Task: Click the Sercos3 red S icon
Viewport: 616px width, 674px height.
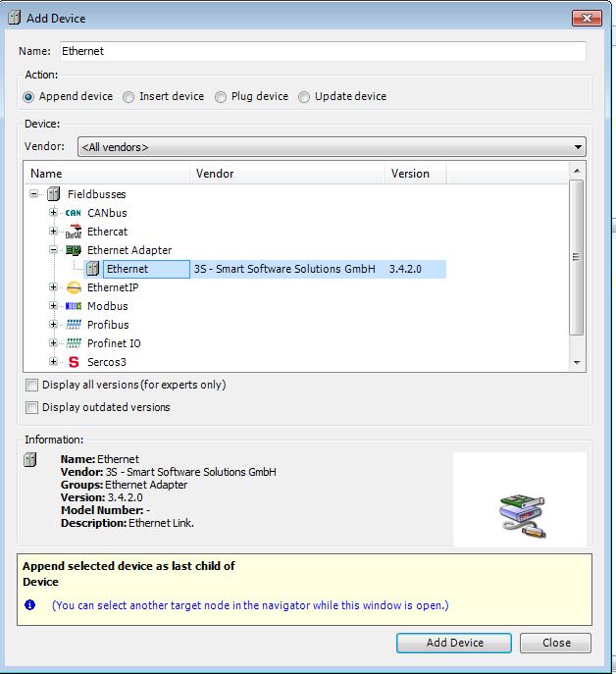Action: pyautogui.click(x=74, y=362)
